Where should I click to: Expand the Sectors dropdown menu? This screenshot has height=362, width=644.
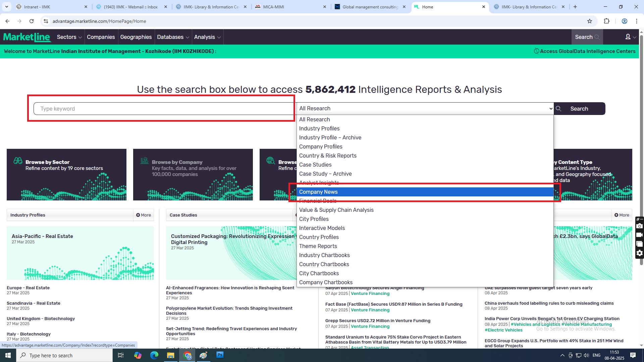coord(69,37)
